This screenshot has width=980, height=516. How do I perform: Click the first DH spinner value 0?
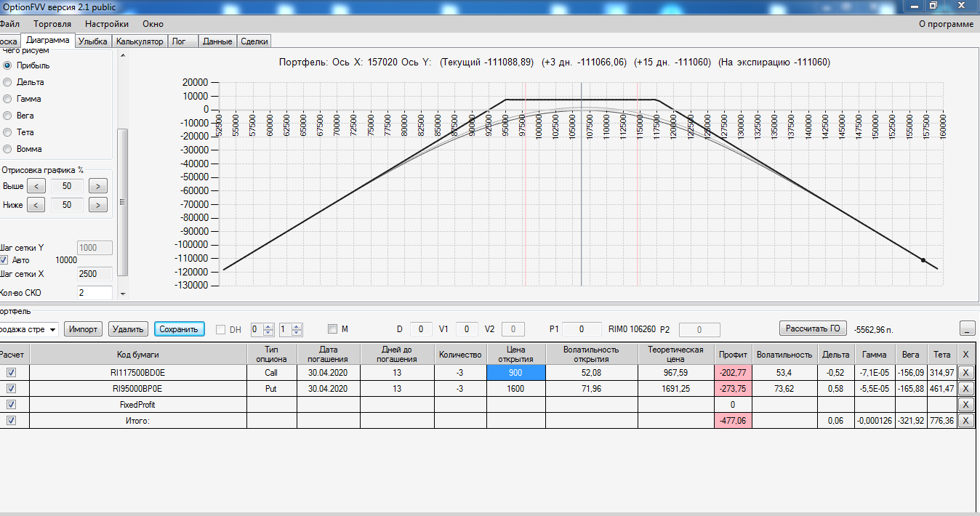point(257,329)
